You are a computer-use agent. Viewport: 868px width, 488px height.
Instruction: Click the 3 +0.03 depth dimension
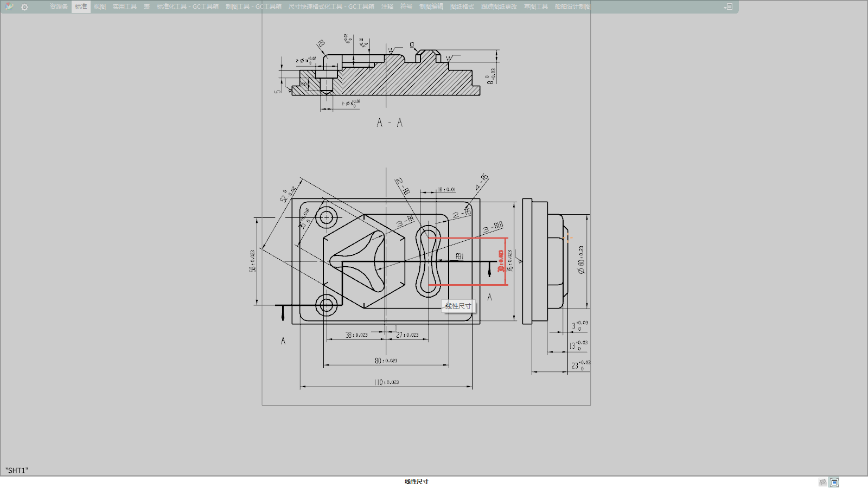[579, 325]
